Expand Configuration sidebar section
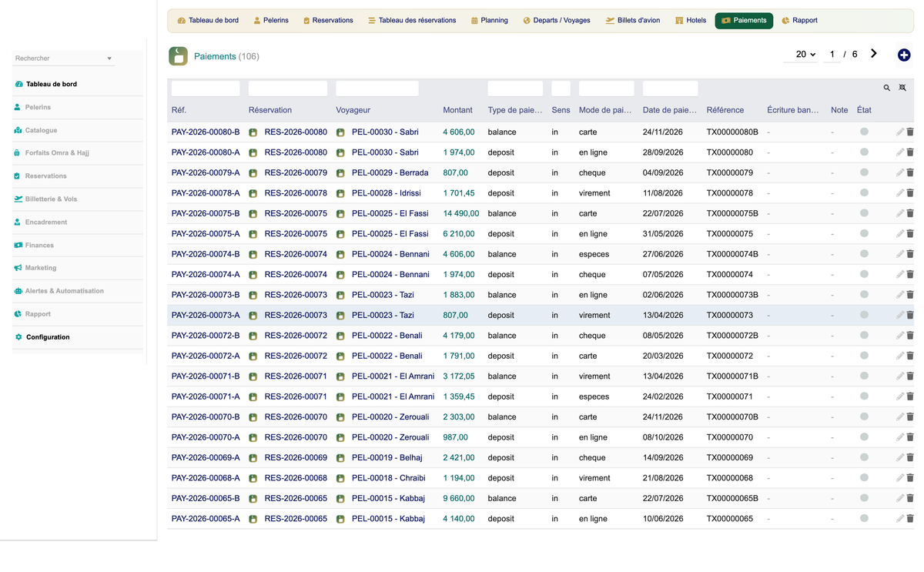Viewport: 924px width, 572px height. pyautogui.click(x=78, y=337)
